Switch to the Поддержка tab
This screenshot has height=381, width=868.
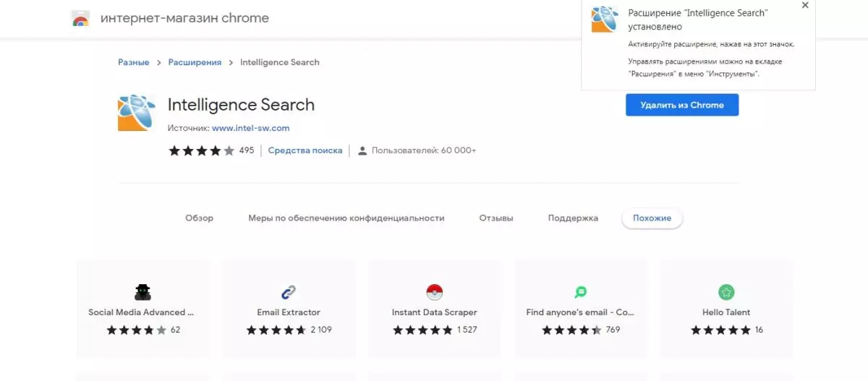click(x=573, y=218)
